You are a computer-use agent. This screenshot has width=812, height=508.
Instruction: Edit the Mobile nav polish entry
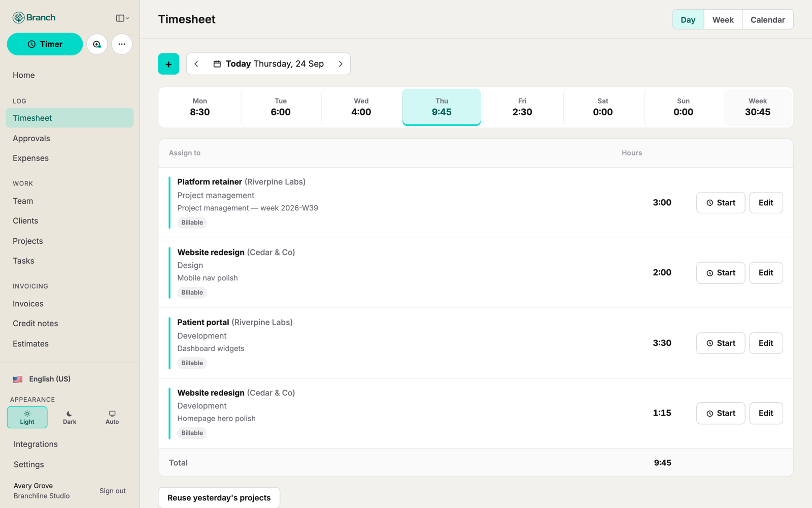click(x=766, y=273)
